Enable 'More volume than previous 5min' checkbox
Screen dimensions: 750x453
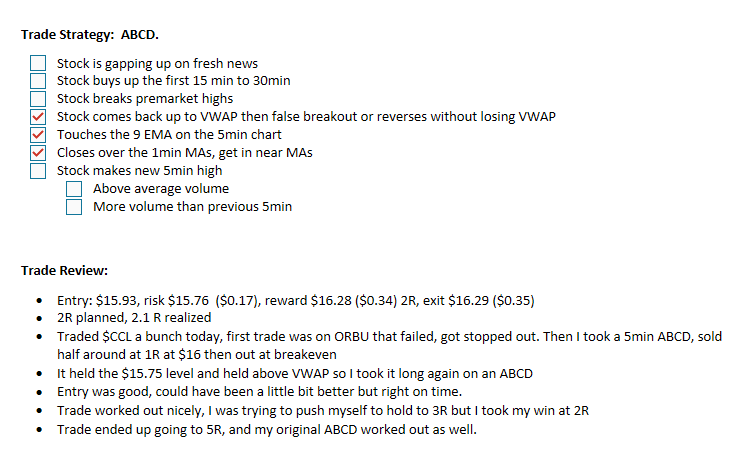[75, 207]
